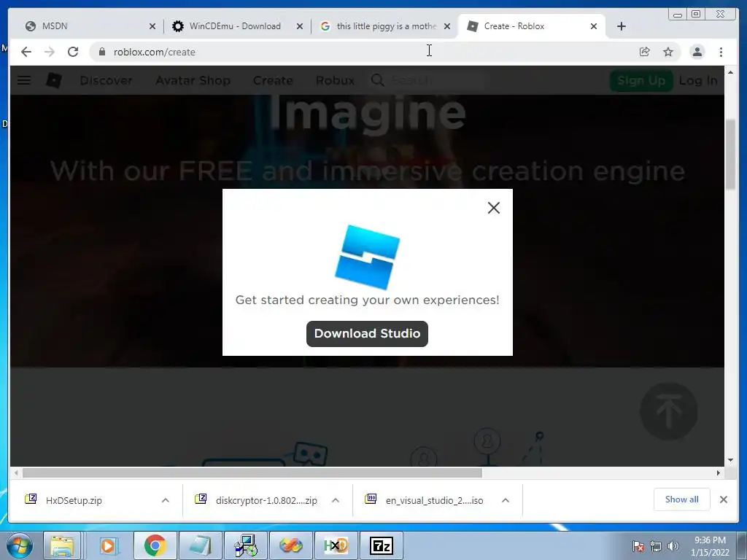View site information lock icon
Screen dimensions: 747x560
101,52
